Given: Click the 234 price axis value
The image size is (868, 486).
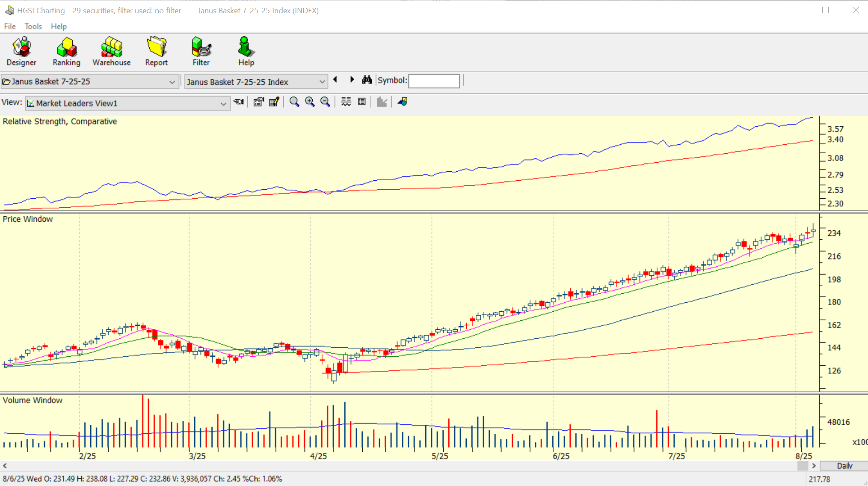Looking at the screenshot, I should click(x=834, y=233).
